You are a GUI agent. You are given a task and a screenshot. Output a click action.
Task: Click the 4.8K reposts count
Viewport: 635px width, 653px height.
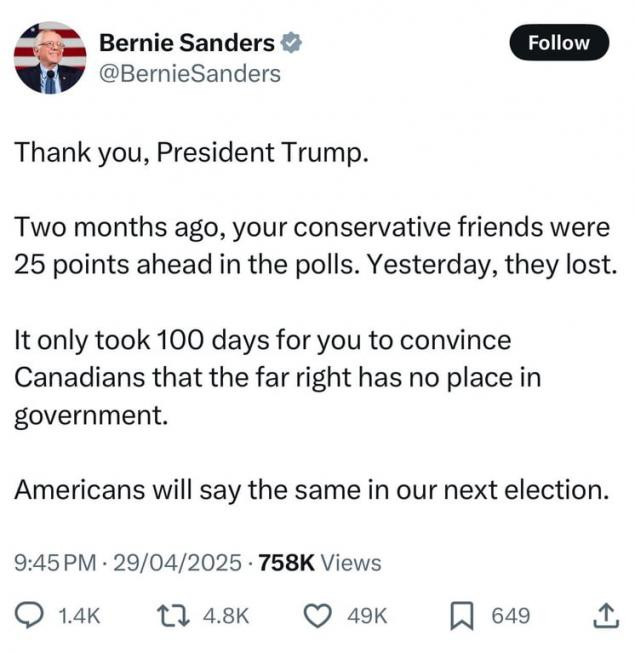pos(226,616)
